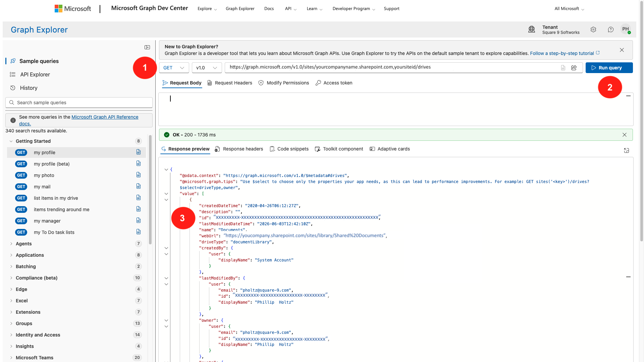This screenshot has width=644, height=362.
Task: Open docs icon for my photo query
Action: tap(139, 175)
